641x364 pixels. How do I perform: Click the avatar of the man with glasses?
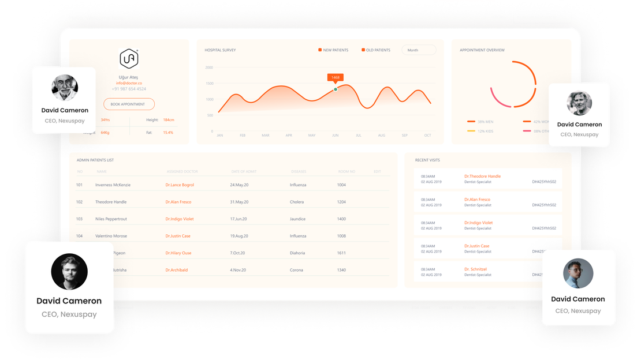click(x=578, y=273)
